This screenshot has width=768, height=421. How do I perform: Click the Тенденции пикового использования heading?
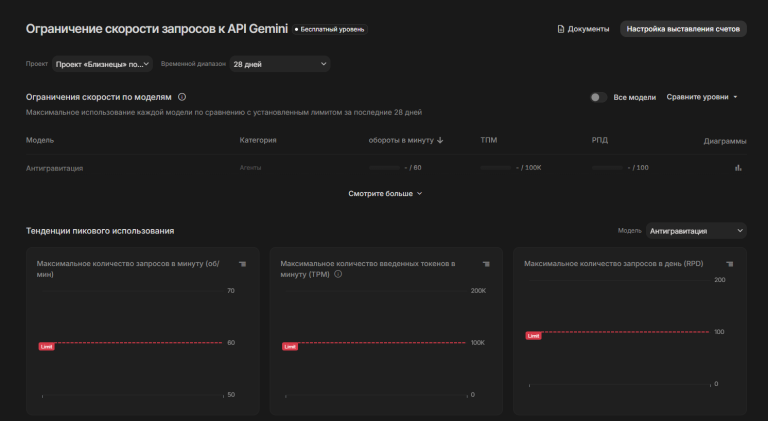pyautogui.click(x=100, y=231)
